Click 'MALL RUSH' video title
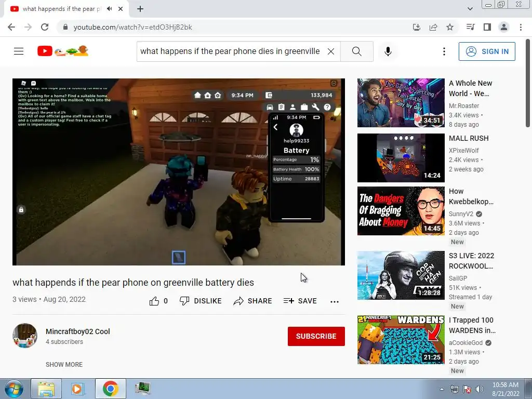 click(x=469, y=138)
